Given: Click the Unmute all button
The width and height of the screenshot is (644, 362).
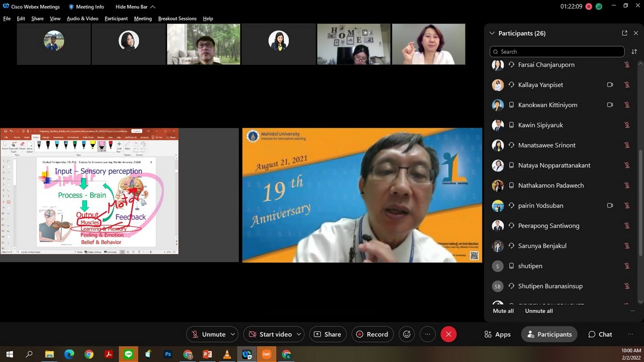Looking at the screenshot, I should click(x=539, y=311).
